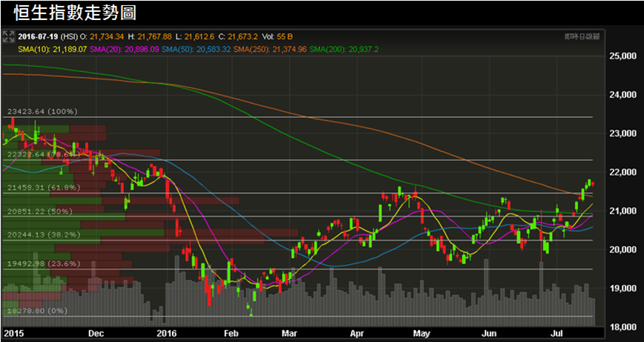Click the 2016-07-19 date label
Screen dimensions: 644x342
click(x=38, y=36)
